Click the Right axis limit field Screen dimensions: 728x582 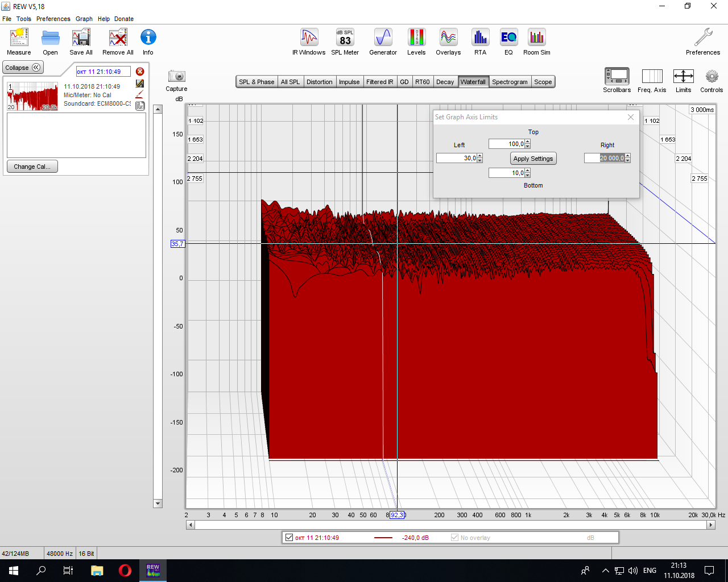click(x=604, y=158)
